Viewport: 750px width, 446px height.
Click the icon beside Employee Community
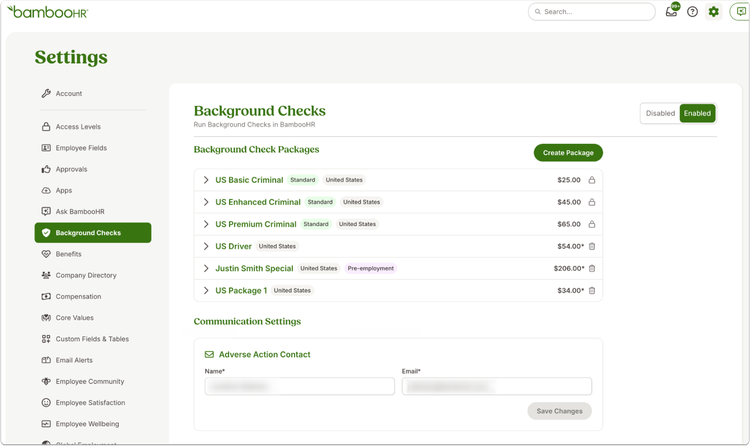coord(46,381)
